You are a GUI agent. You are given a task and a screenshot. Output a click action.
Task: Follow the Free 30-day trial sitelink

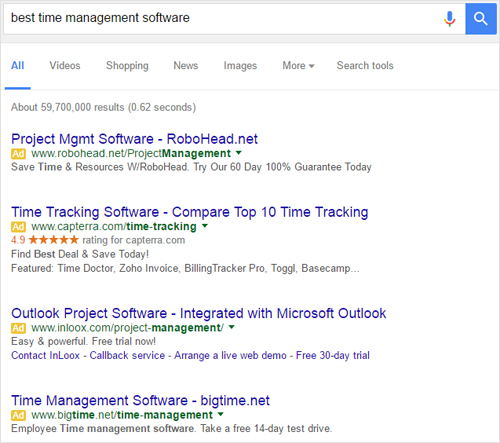pos(333,355)
